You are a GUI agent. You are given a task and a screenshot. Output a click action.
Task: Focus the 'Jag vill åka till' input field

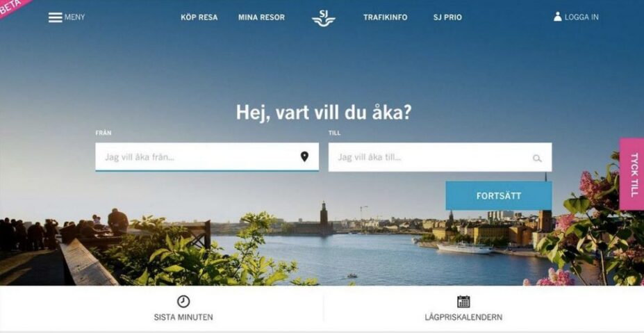click(x=440, y=157)
